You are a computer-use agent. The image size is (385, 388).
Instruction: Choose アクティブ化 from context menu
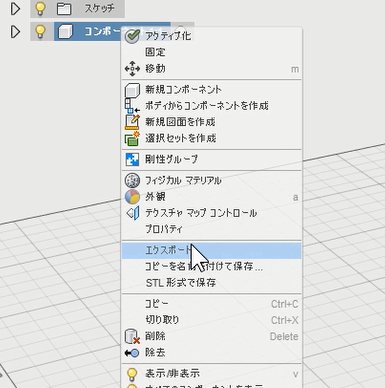pos(212,36)
